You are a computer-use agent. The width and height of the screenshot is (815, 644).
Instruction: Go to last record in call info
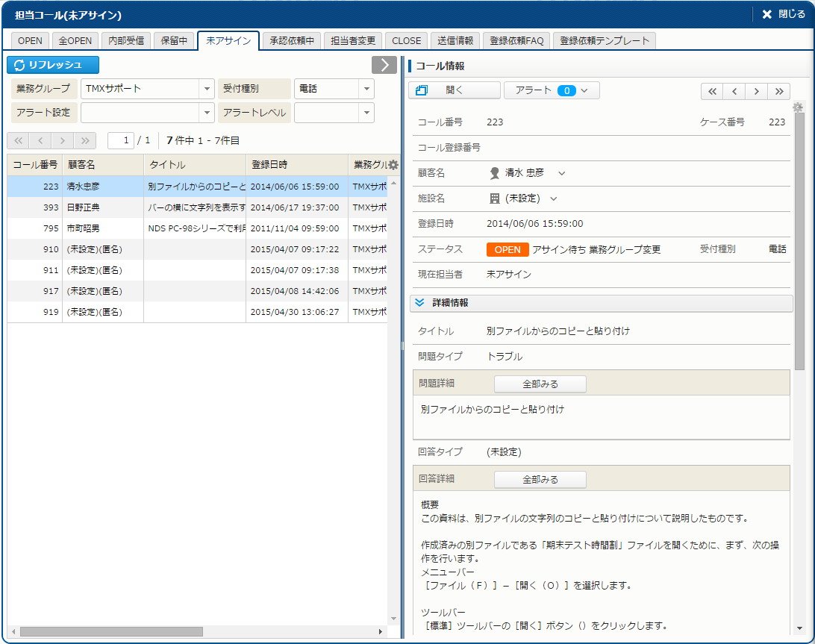coord(778,91)
